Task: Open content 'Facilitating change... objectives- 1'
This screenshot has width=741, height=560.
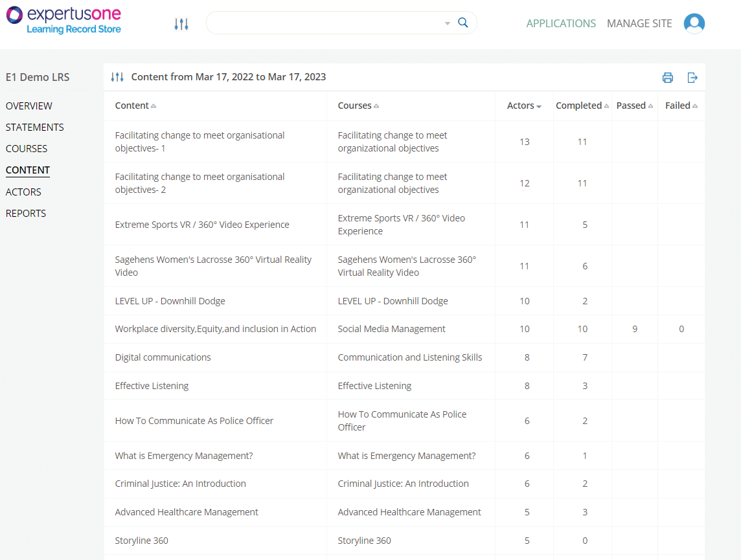Action: [x=199, y=142]
